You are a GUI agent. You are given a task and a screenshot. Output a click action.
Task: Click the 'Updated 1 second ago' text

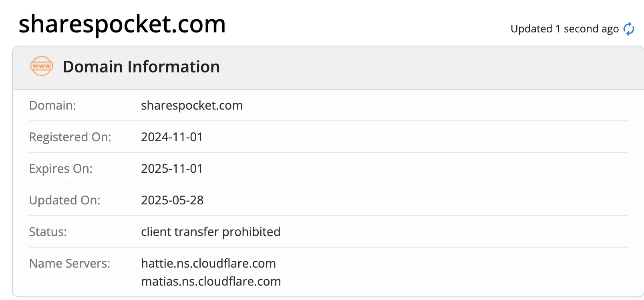coord(564,29)
